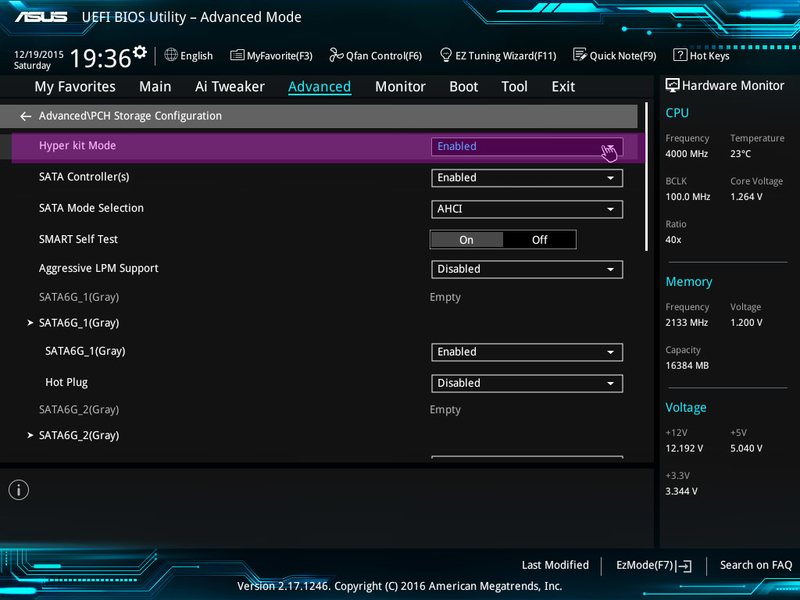800x600 pixels.
Task: Click Last Modified
Action: click(555, 565)
